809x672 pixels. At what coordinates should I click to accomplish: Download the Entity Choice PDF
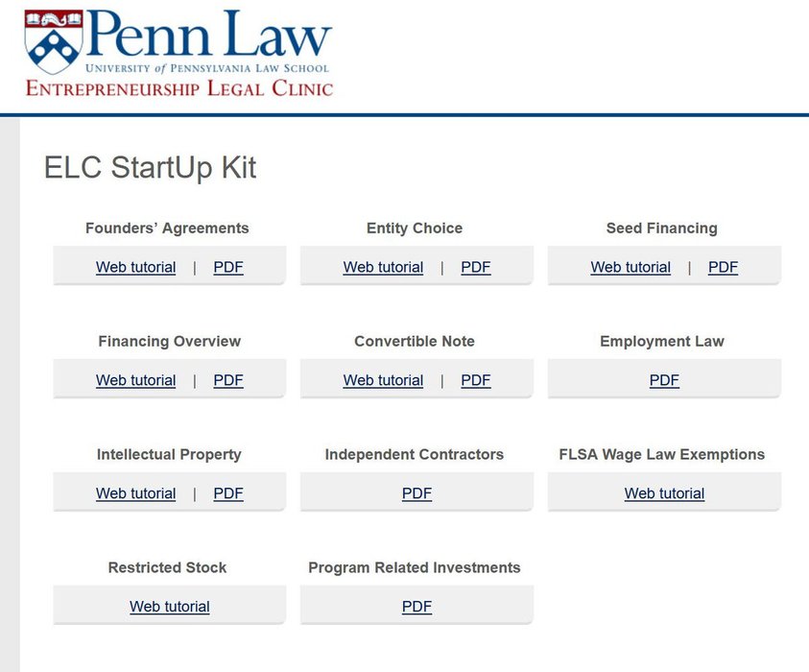coord(476,267)
